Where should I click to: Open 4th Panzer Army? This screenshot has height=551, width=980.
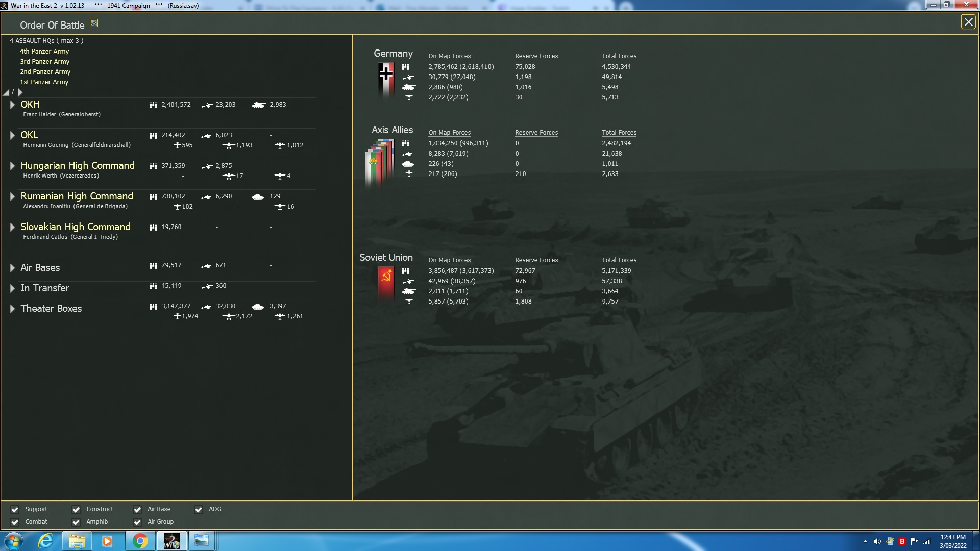[44, 52]
